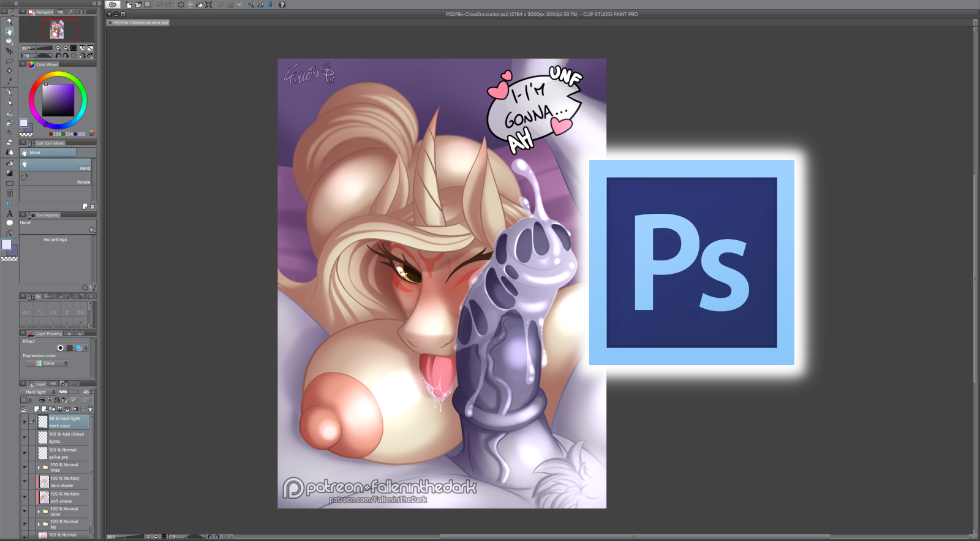Select the Lasso selection tool

[x=9, y=61]
